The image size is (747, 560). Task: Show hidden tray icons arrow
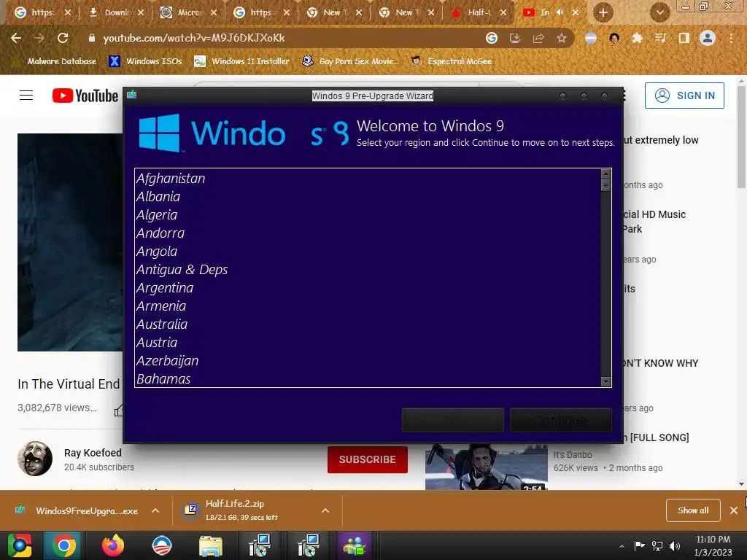(622, 546)
